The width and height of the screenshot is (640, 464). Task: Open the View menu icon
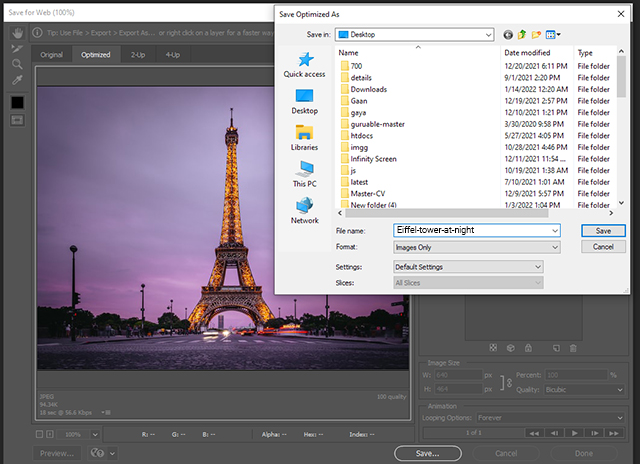point(553,35)
